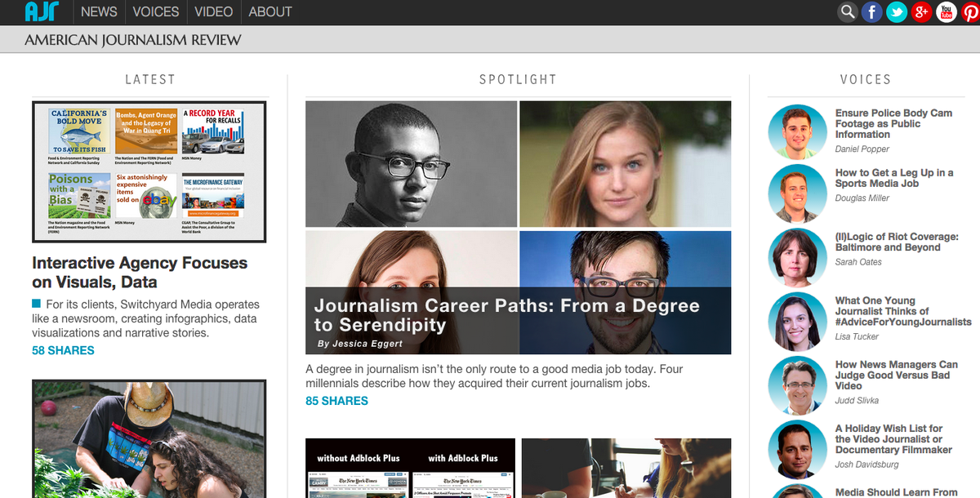The height and width of the screenshot is (498, 980).
Task: Click the AJR logo icon
Action: [42, 11]
